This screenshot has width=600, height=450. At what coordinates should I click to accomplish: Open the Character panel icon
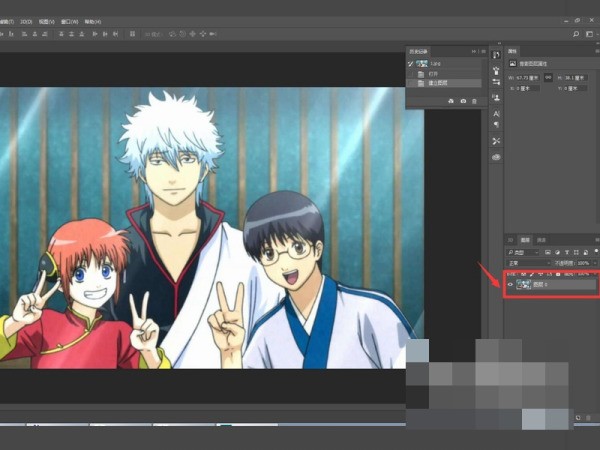point(497,114)
